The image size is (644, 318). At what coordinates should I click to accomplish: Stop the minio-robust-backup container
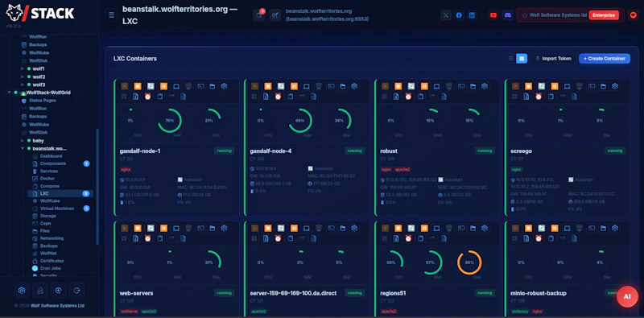coord(528,228)
